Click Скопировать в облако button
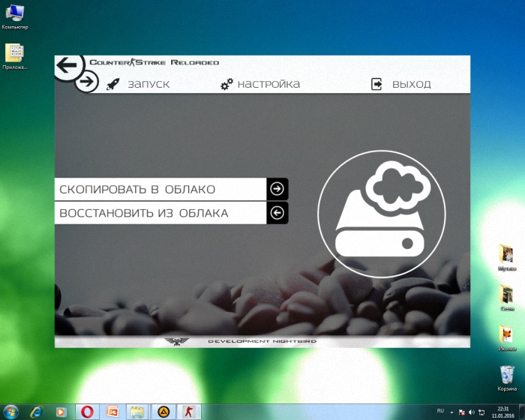The width and height of the screenshot is (525, 420). point(160,189)
